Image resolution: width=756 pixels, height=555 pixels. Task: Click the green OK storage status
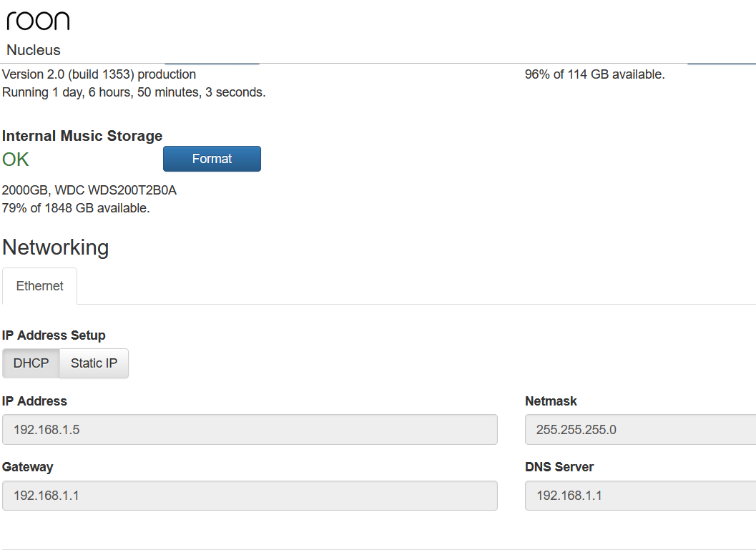pyautogui.click(x=15, y=159)
